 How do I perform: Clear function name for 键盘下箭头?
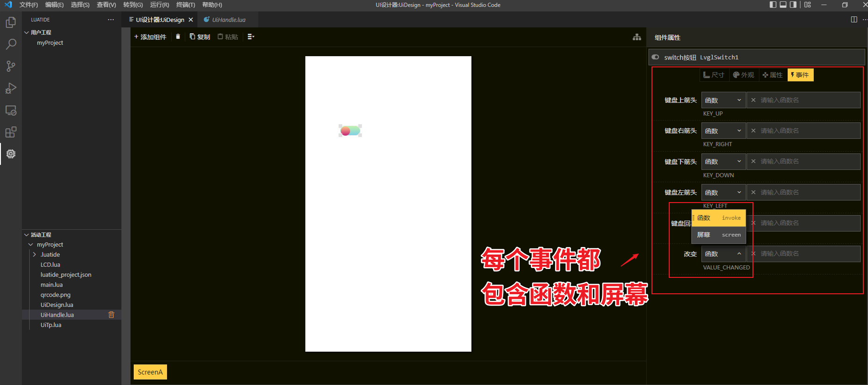click(753, 161)
